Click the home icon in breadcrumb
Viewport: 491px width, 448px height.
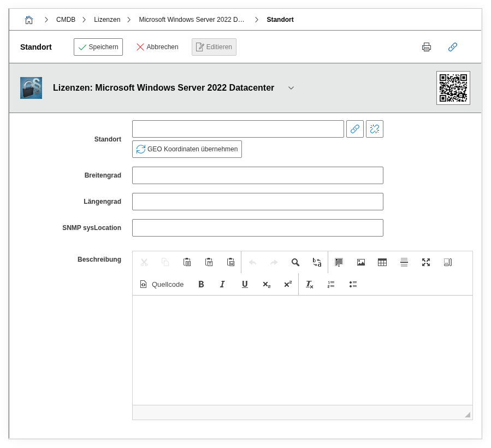29,20
